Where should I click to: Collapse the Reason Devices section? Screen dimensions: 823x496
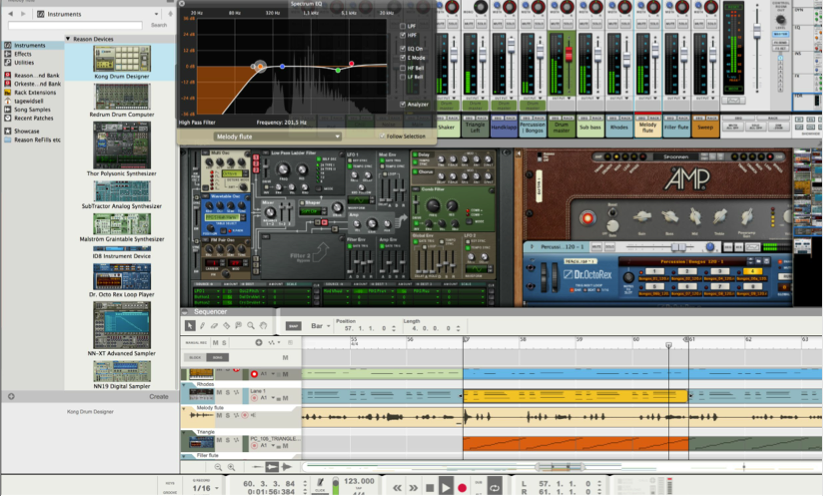click(x=68, y=39)
